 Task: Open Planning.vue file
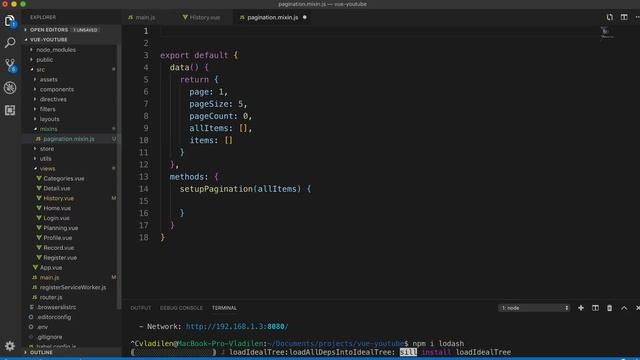click(x=60, y=228)
